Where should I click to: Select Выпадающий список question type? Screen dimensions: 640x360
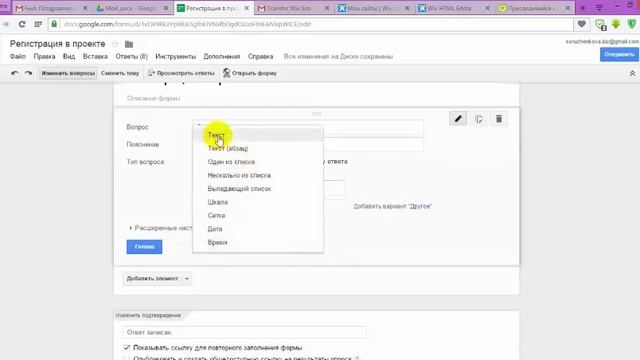click(258, 189)
